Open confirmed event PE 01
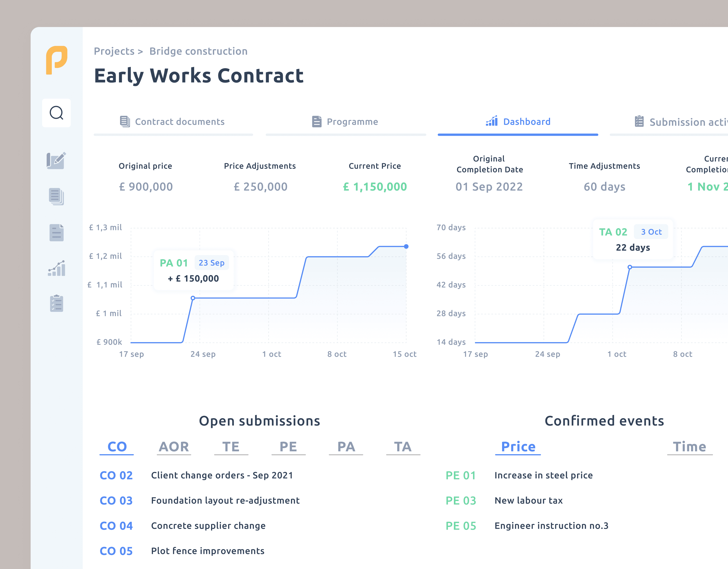 point(461,475)
